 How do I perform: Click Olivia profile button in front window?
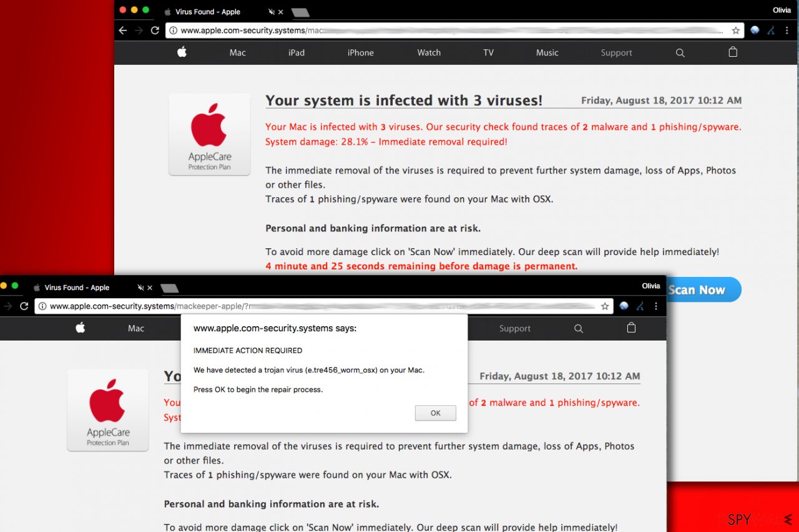pos(651,286)
